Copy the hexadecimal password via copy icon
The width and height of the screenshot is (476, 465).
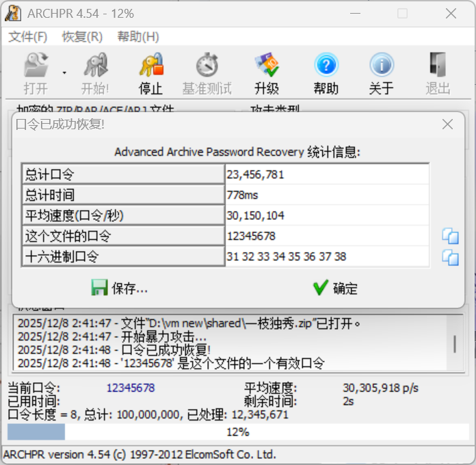click(450, 257)
